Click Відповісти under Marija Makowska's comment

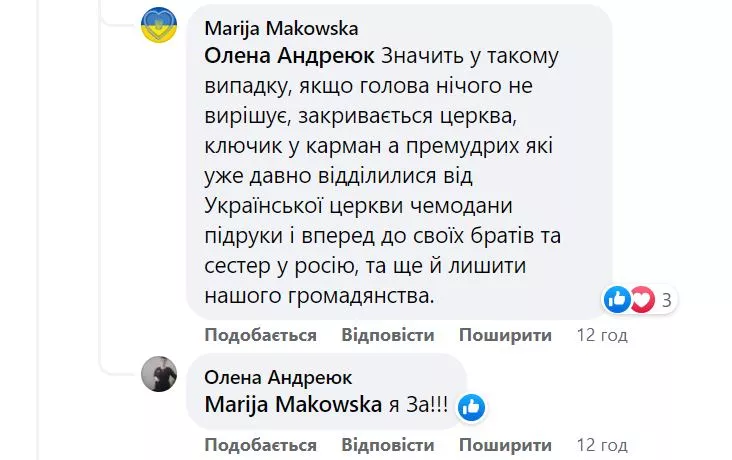[x=388, y=335]
